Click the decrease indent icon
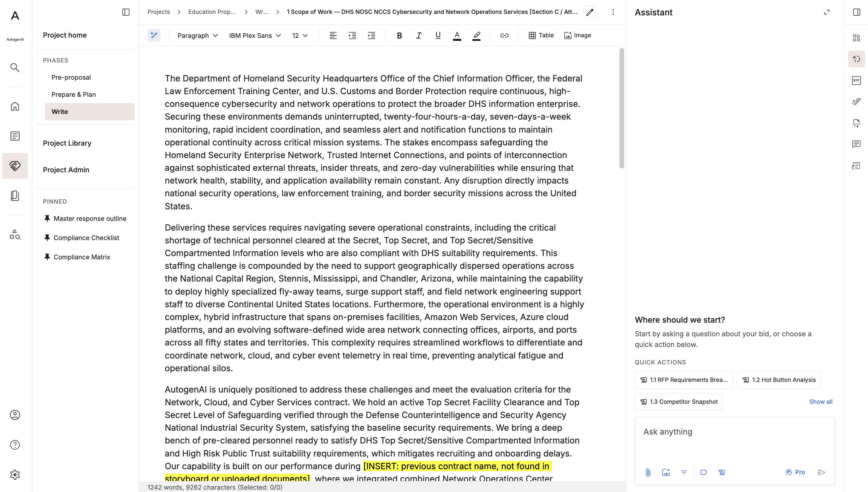 click(371, 36)
